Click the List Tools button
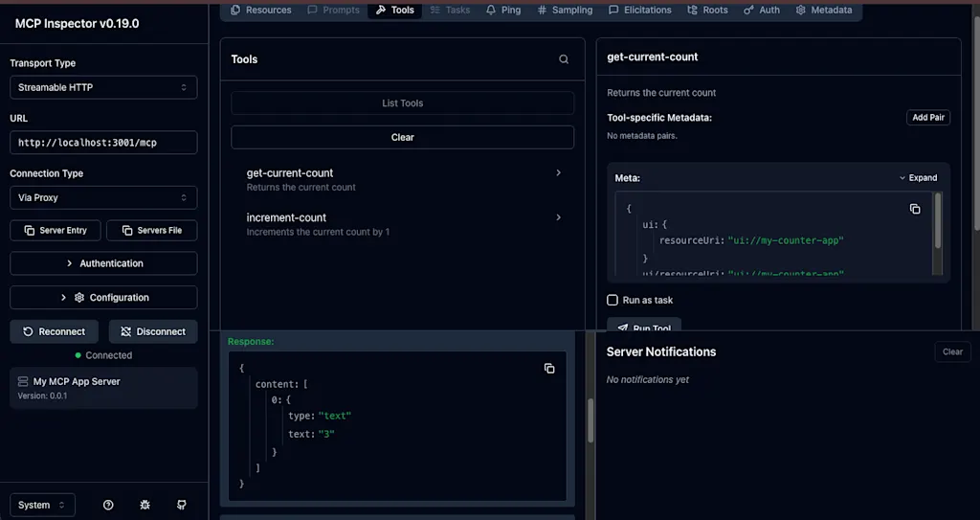This screenshot has height=520, width=980. [x=403, y=103]
